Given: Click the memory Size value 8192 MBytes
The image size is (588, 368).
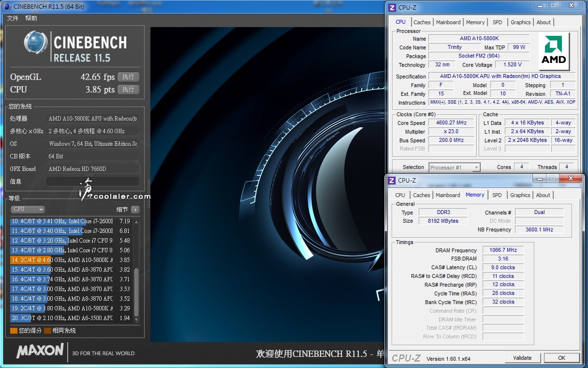Looking at the screenshot, I should [442, 221].
